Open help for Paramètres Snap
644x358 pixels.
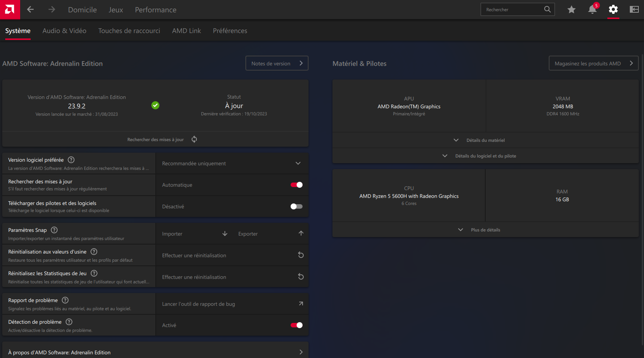click(54, 230)
